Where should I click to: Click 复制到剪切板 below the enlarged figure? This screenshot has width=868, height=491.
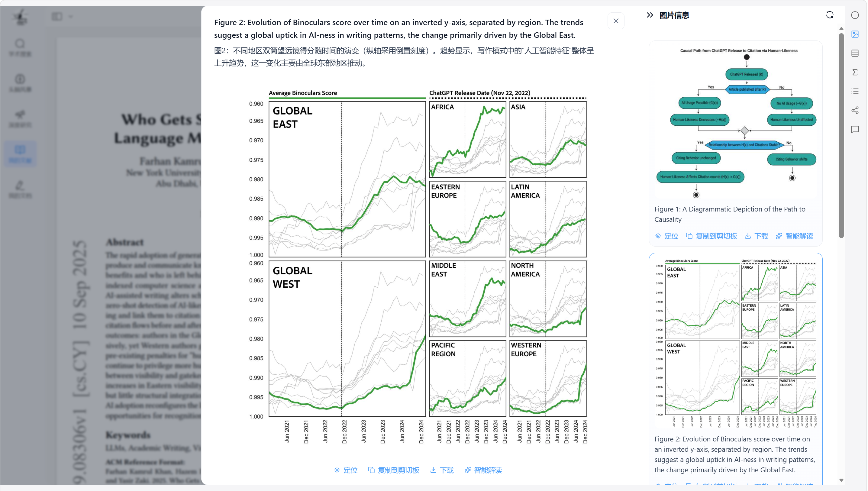(394, 470)
